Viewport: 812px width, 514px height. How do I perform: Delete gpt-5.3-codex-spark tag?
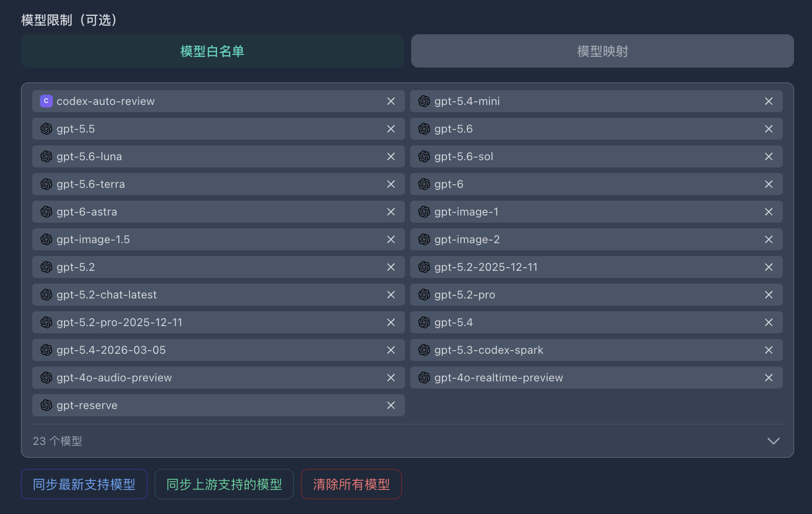click(768, 350)
